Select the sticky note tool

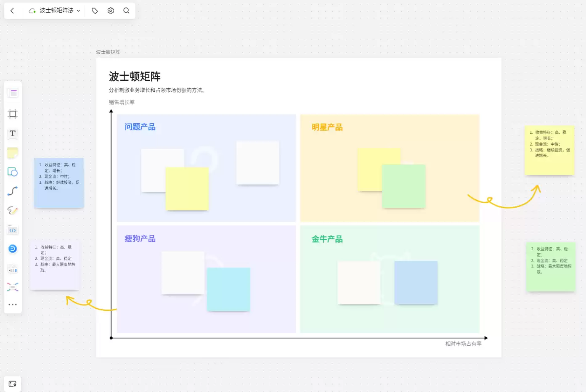[13, 153]
